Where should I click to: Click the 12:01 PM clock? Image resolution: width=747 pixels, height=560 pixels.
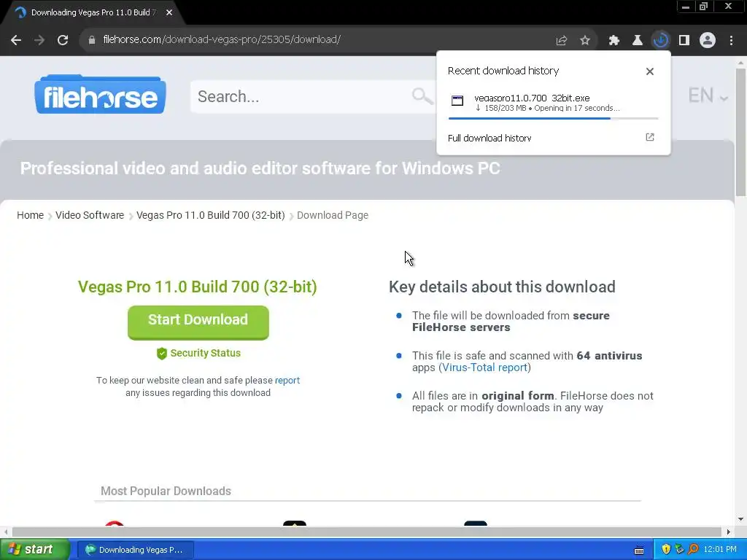[720, 550]
